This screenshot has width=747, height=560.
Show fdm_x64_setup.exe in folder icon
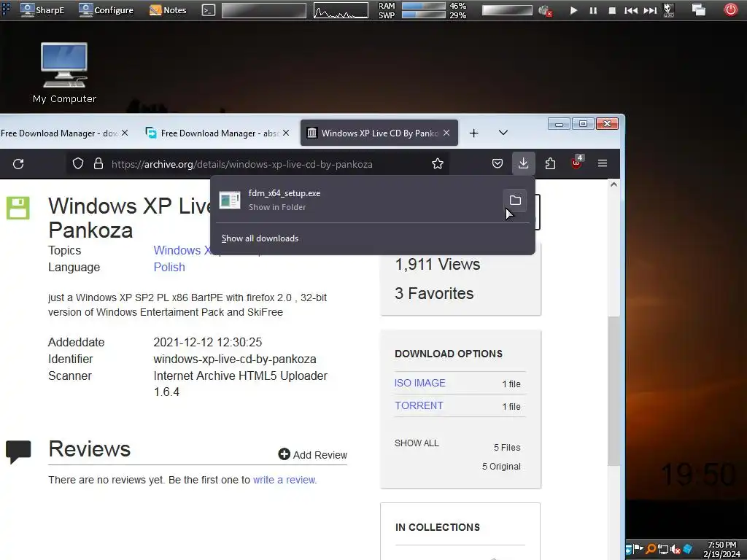(515, 201)
